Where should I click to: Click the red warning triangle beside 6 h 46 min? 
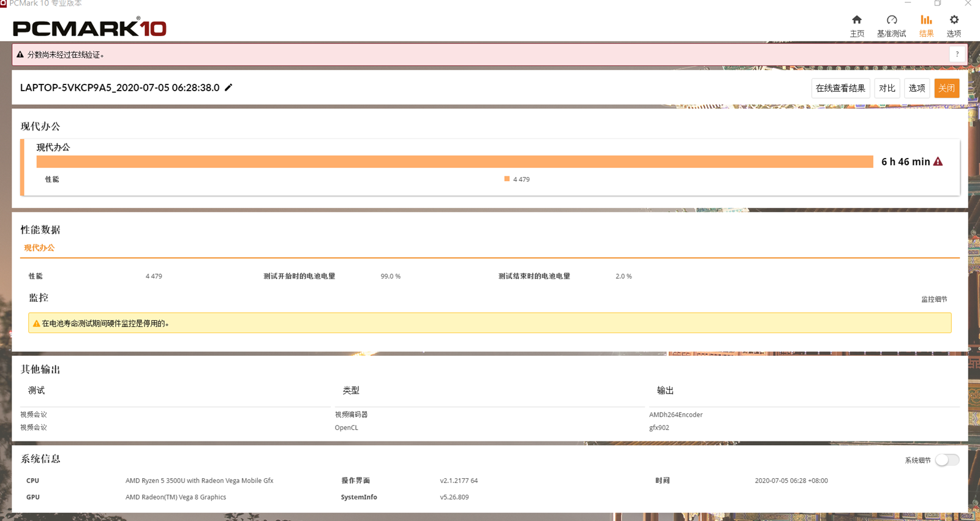tap(938, 162)
